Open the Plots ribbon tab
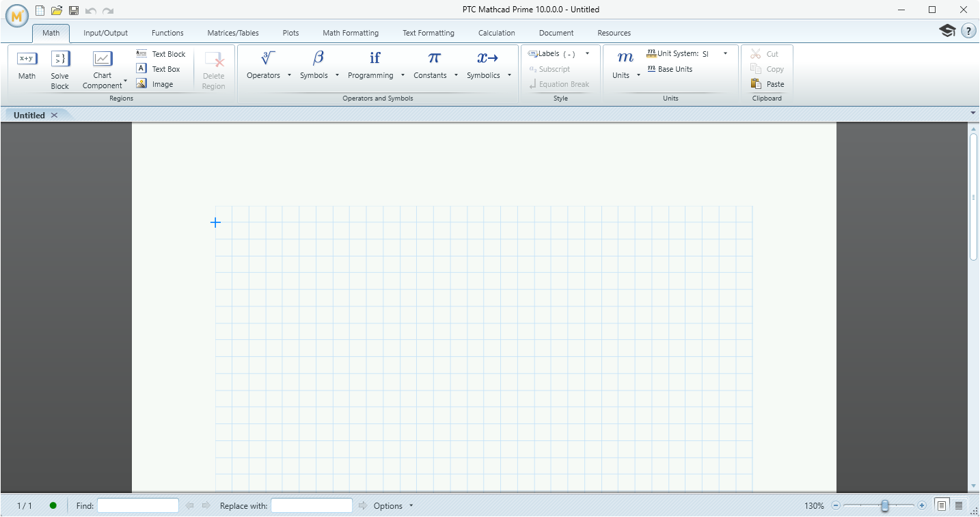Image resolution: width=980 pixels, height=517 pixels. click(x=290, y=32)
